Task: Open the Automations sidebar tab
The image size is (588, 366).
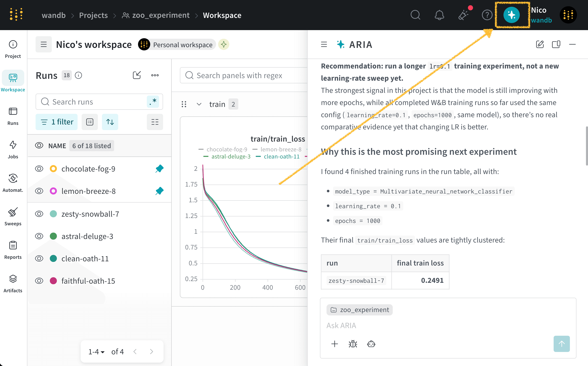Action: 13,183
